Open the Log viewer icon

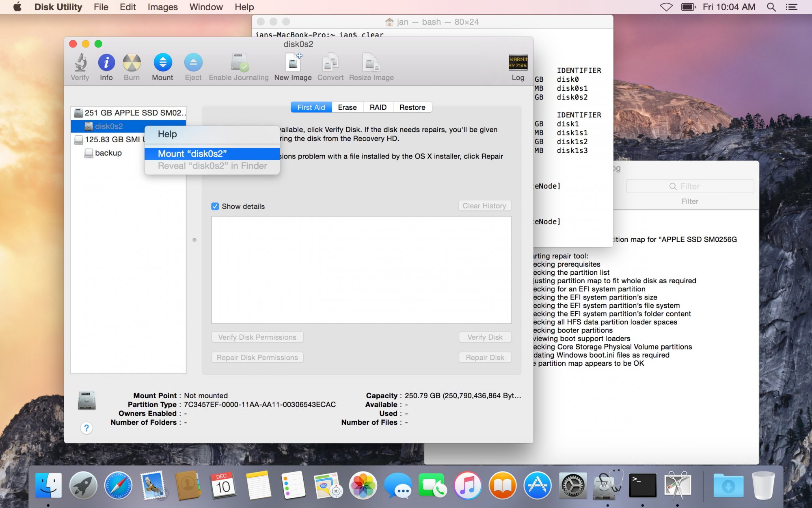click(518, 67)
